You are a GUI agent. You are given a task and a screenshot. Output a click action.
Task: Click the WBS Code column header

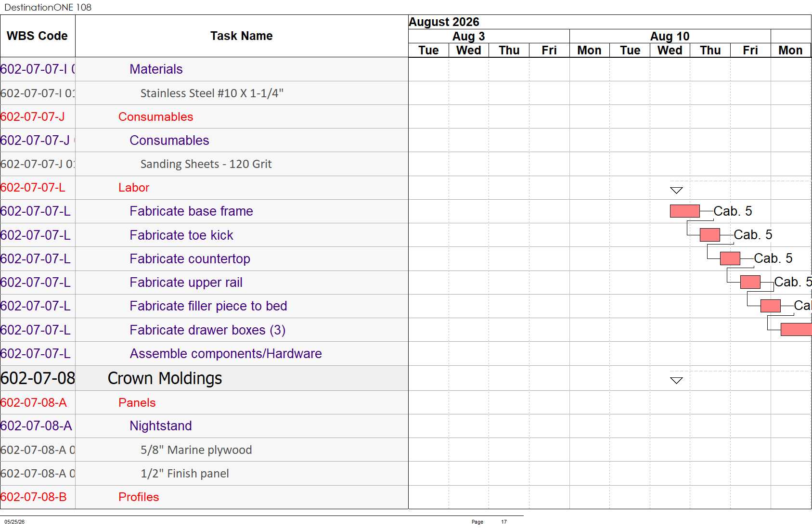(38, 36)
